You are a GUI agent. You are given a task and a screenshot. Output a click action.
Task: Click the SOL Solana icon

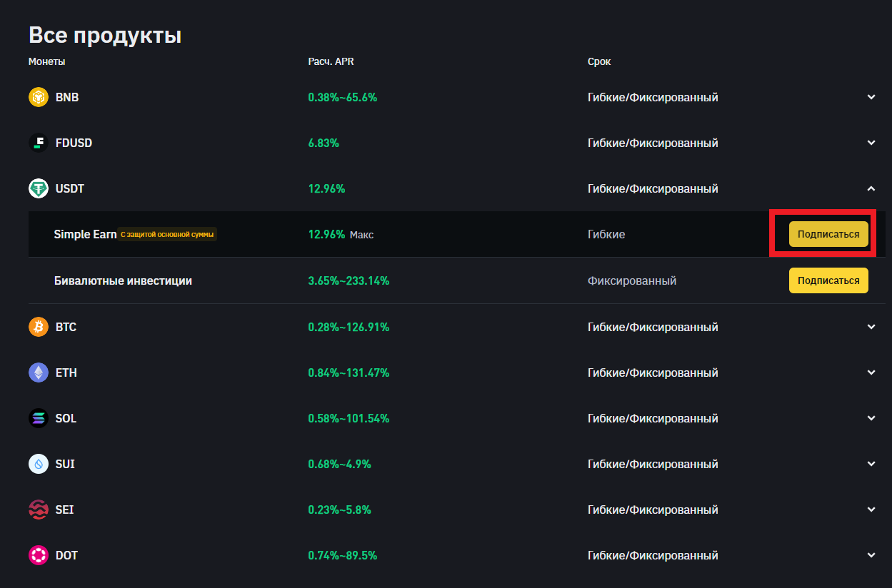pyautogui.click(x=39, y=418)
